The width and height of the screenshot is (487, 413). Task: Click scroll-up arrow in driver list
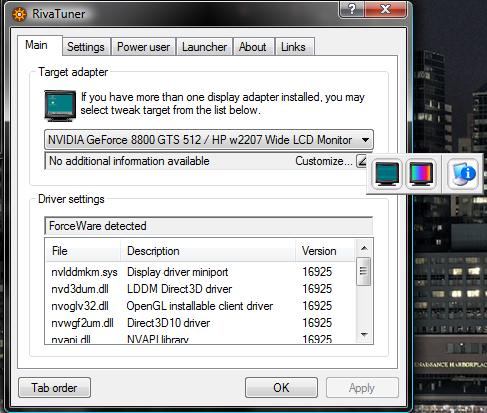click(x=364, y=248)
